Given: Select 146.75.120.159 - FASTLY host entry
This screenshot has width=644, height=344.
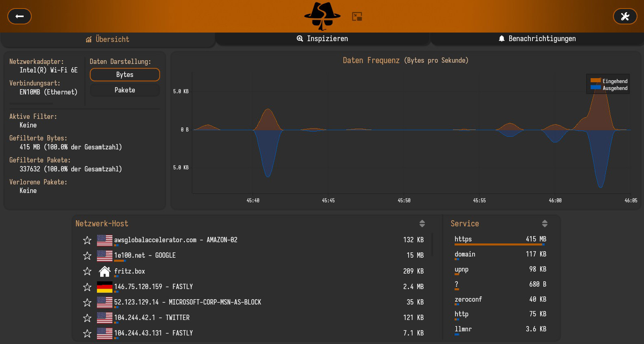Looking at the screenshot, I should (x=253, y=287).
